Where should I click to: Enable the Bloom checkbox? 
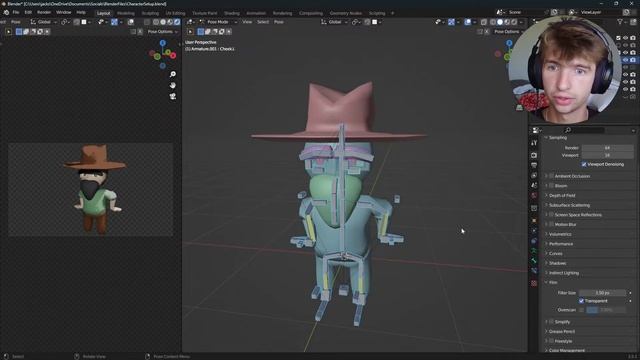coord(551,186)
